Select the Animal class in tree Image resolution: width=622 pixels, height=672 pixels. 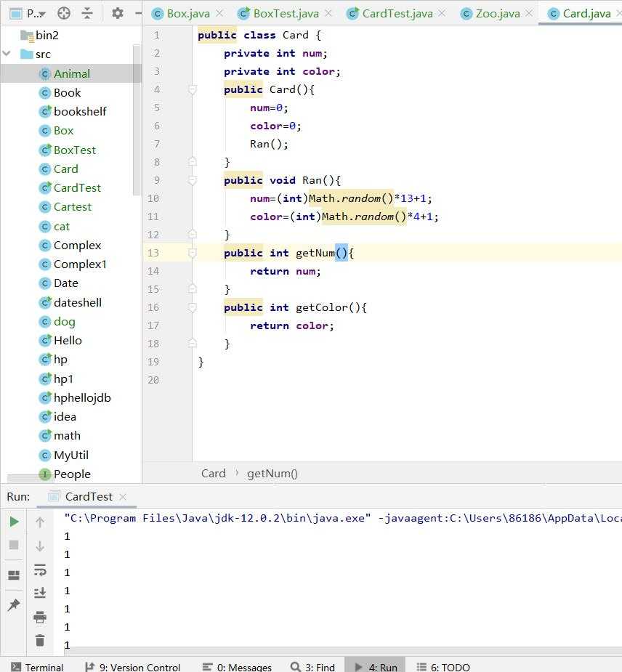65,73
